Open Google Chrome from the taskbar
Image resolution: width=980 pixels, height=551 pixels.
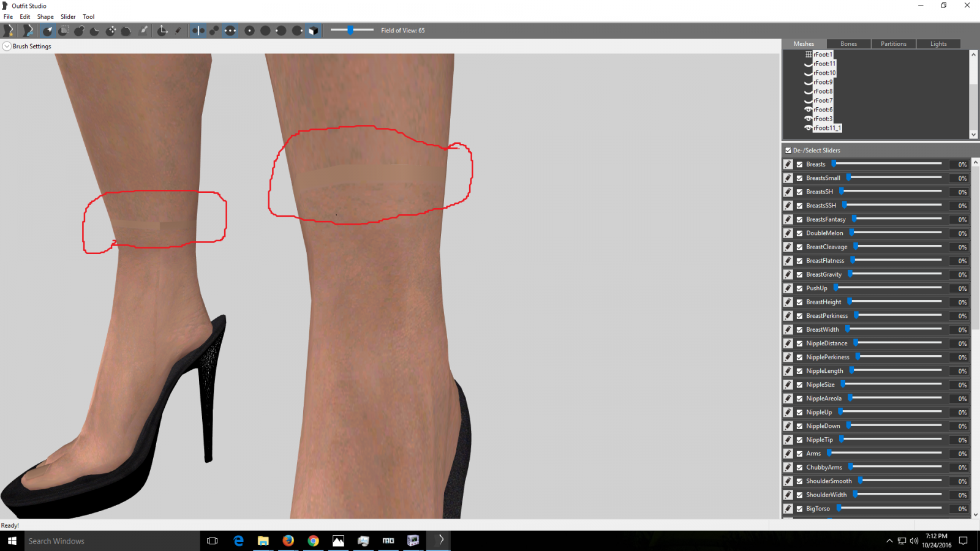313,541
